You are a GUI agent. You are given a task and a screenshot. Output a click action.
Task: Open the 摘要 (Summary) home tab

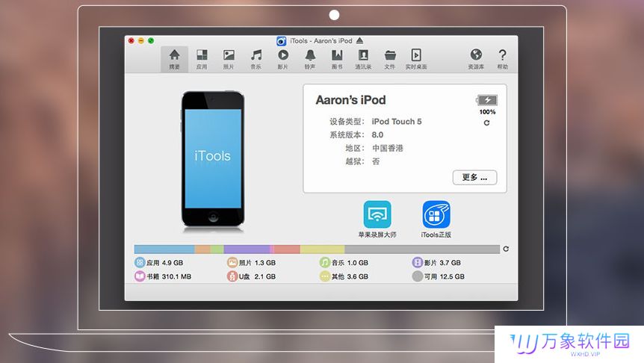(x=175, y=60)
